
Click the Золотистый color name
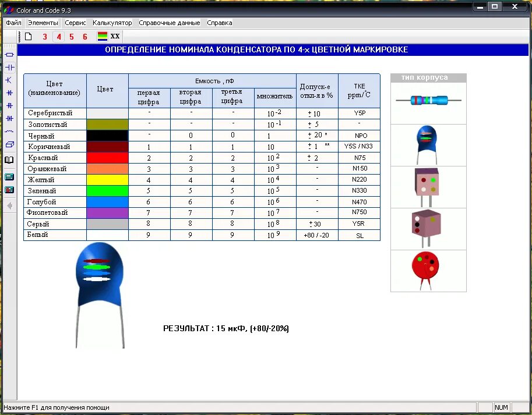48,125
